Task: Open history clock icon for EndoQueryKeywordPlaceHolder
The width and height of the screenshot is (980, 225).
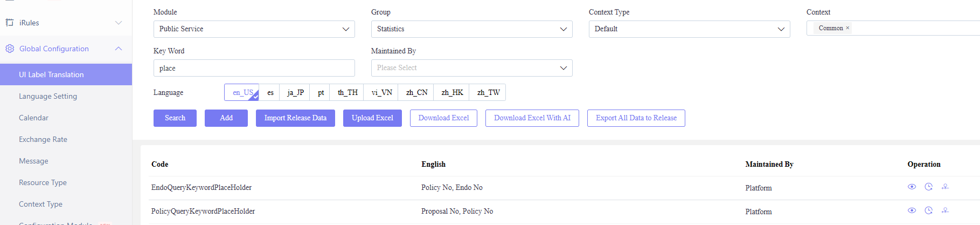Action: tap(928, 187)
